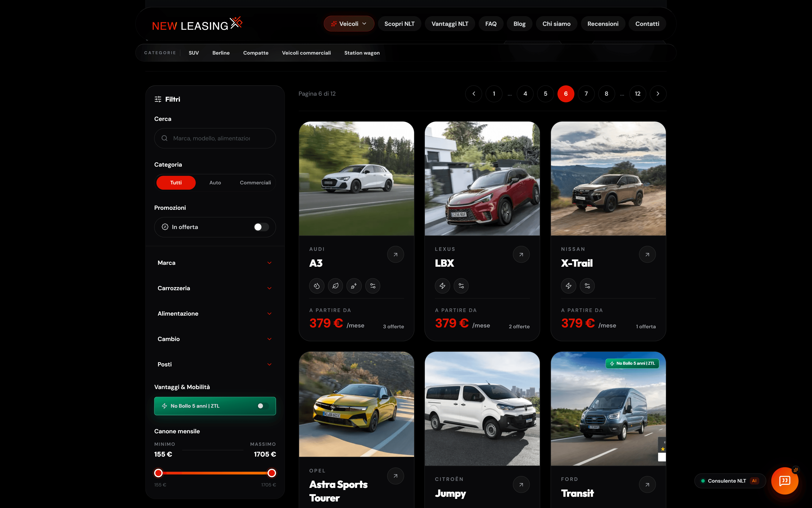Screen dimensions: 812x508
Task: Select Commerciali category option
Action: (x=255, y=182)
